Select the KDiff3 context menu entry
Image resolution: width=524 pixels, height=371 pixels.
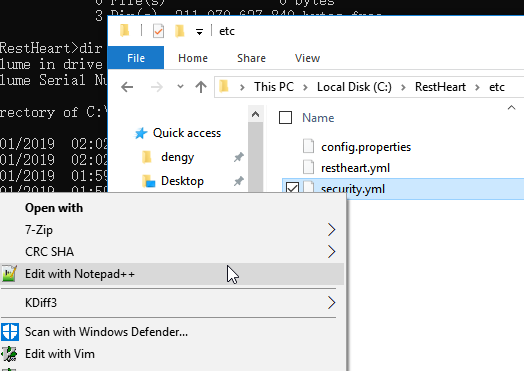(x=172, y=302)
